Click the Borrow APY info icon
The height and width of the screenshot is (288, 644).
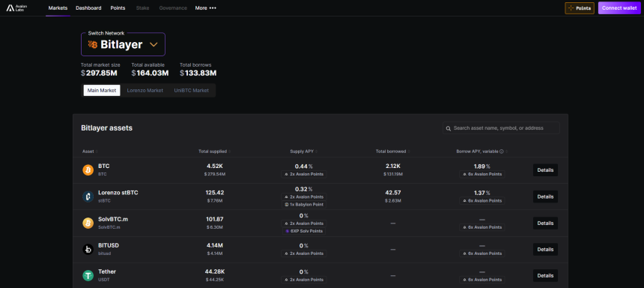click(502, 151)
